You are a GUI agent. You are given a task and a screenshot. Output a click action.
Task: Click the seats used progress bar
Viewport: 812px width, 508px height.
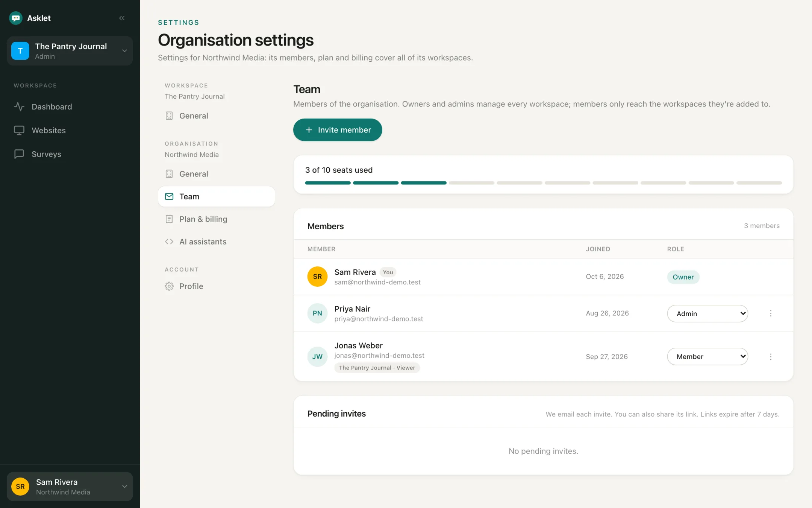pyautogui.click(x=543, y=183)
